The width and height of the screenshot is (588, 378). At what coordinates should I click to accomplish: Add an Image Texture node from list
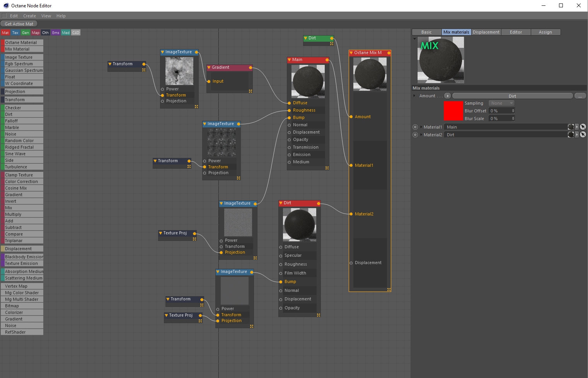click(x=22, y=57)
